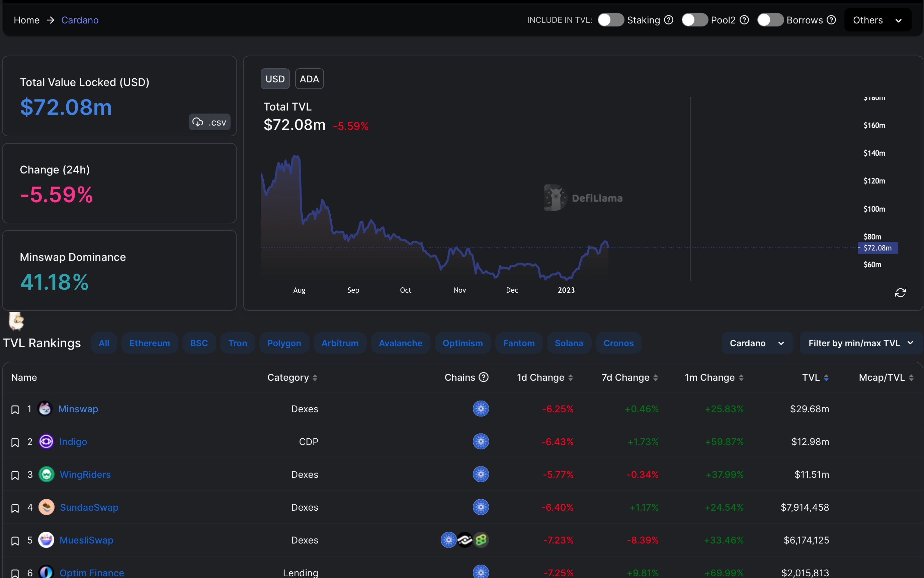The width and height of the screenshot is (924, 578).
Task: Download the .csv file
Action: [x=209, y=122]
